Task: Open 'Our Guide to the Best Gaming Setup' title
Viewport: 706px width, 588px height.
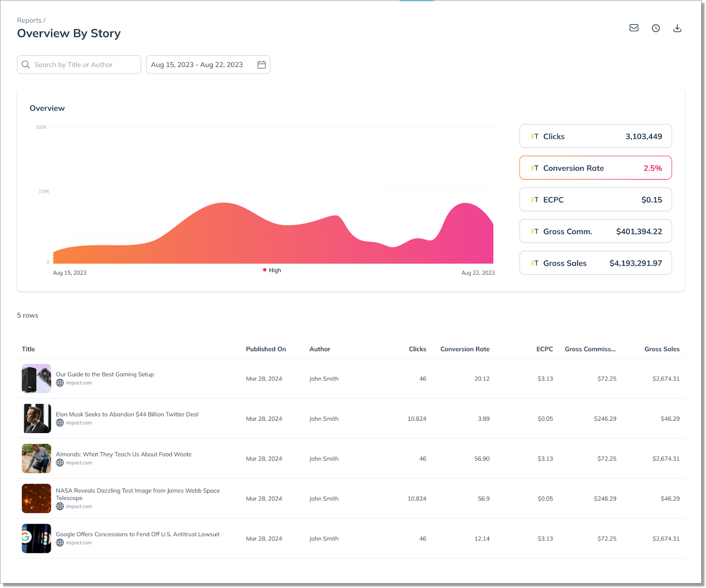Action: click(105, 374)
